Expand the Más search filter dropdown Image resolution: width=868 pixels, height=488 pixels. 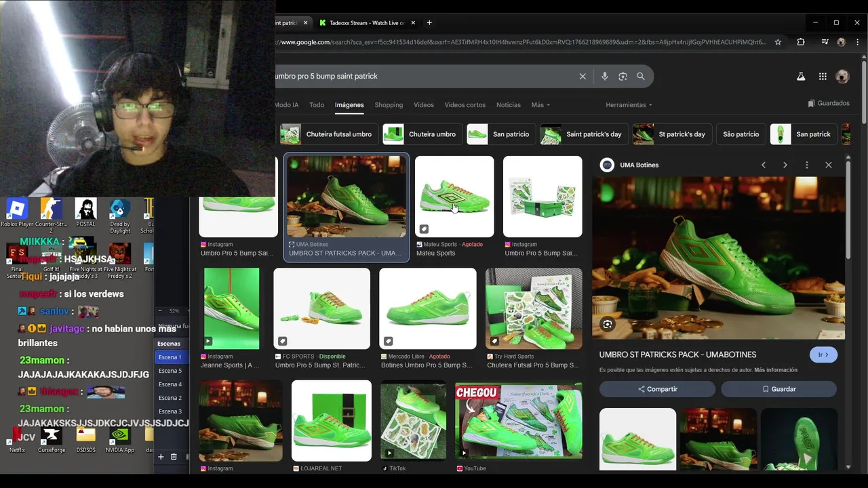click(x=540, y=105)
